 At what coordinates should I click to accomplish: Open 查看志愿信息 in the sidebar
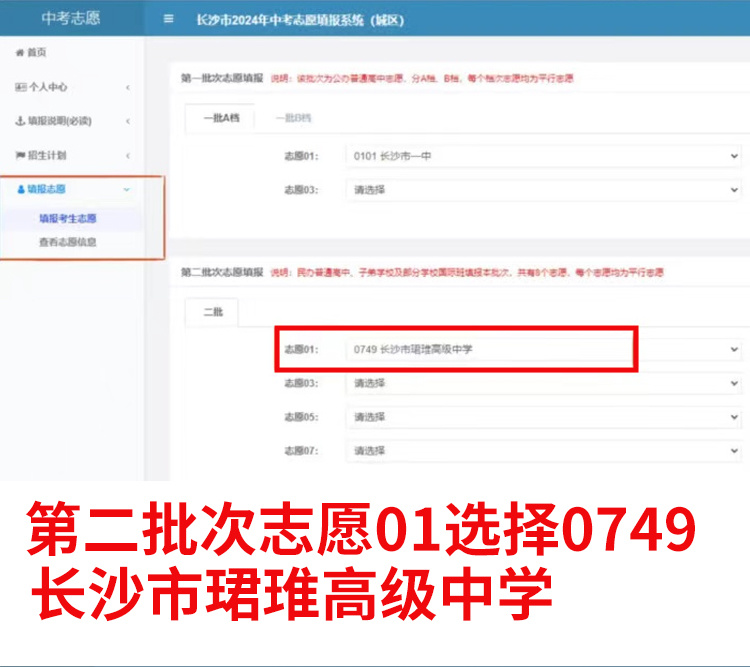[68, 241]
